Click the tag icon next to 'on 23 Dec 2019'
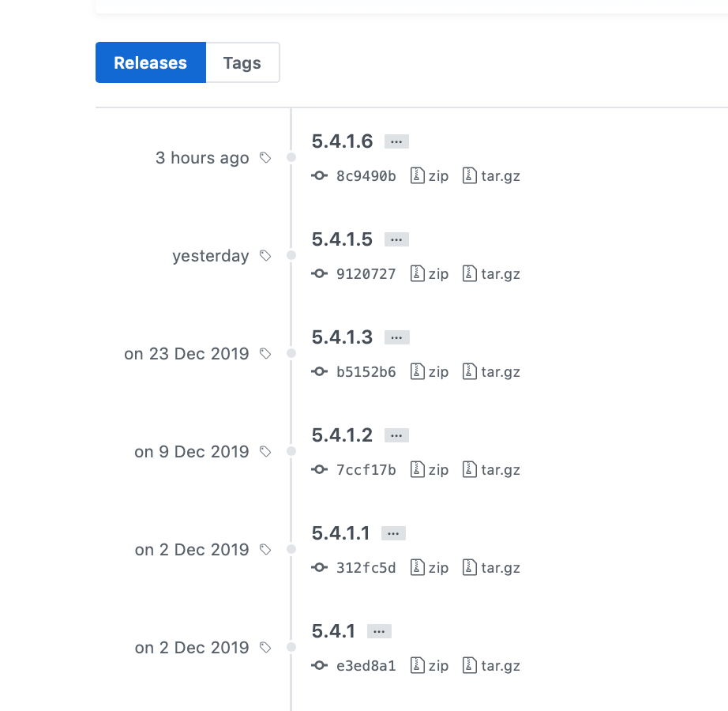728x711 pixels. (x=265, y=354)
